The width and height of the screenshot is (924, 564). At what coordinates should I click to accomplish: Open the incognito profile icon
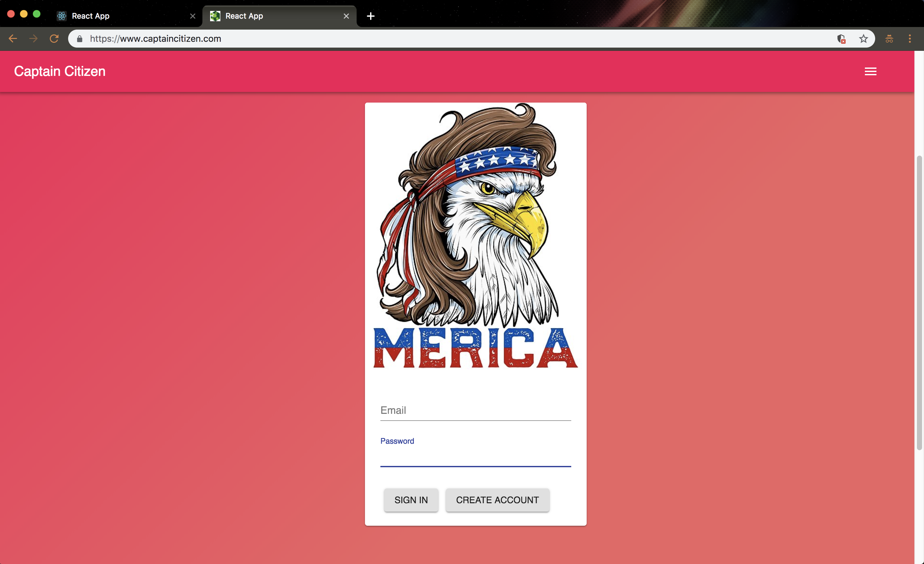pos(889,39)
